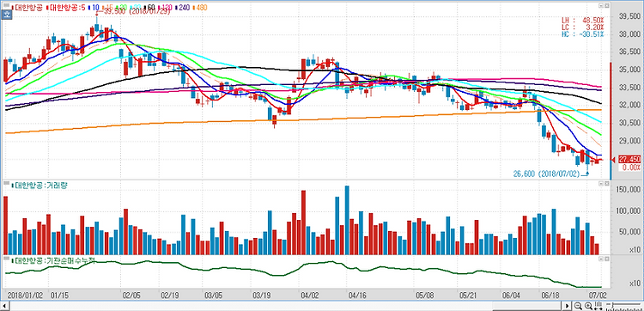The image size is (644, 311).
Task: Click the 06/18 date axis label
Action: 550,295
